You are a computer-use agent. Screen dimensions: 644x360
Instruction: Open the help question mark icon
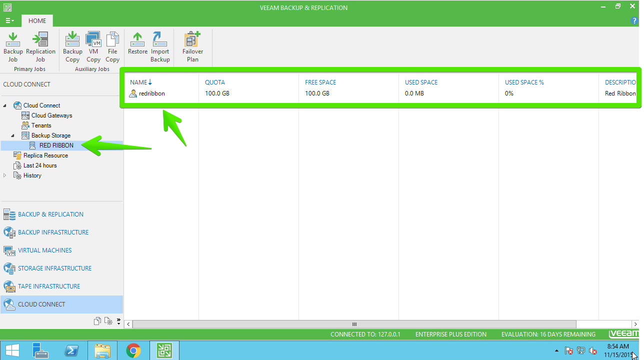[635, 21]
